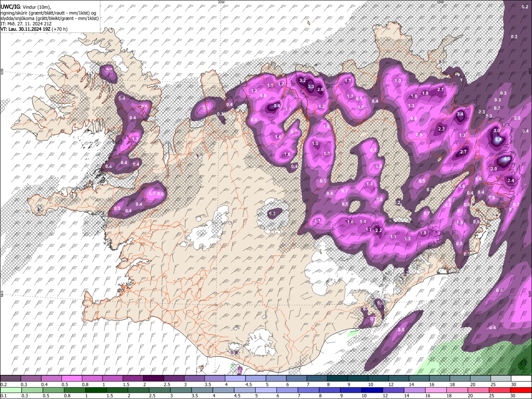
Task: Click the first grey-purple 0.2–0.3 swatch in the top legend row
Action: [11, 379]
